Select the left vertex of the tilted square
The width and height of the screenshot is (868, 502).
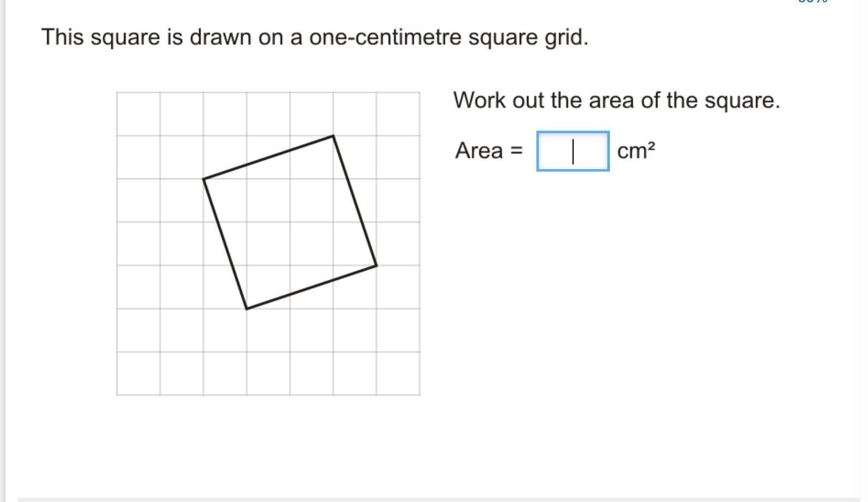tap(203, 178)
